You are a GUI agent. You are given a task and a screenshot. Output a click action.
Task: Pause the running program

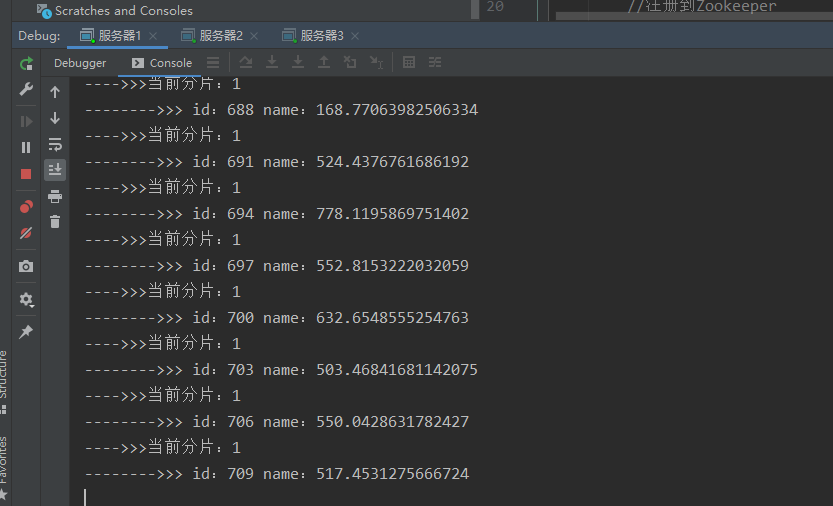click(26, 147)
